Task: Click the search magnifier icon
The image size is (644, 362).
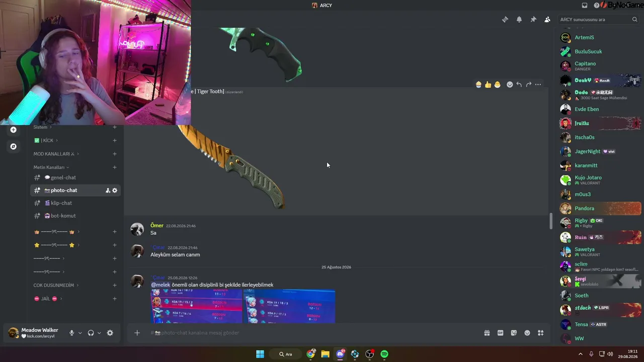Action: (634, 20)
